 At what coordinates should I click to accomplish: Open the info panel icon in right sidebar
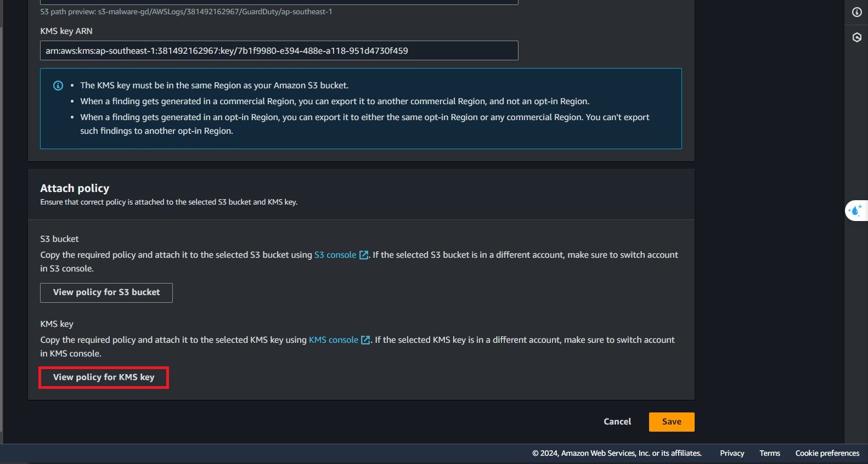(x=856, y=12)
